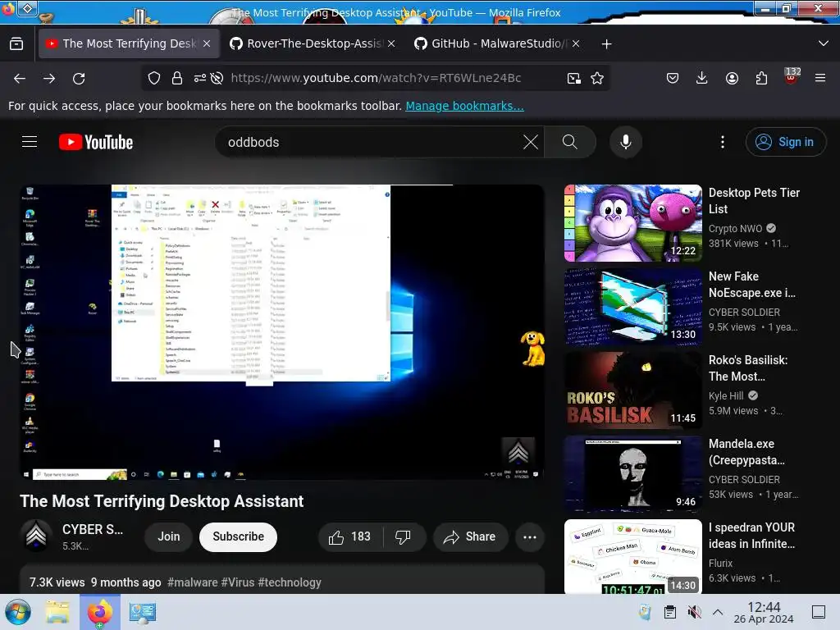The height and width of the screenshot is (630, 840).
Task: Save page to Pocket
Action: (x=673, y=78)
